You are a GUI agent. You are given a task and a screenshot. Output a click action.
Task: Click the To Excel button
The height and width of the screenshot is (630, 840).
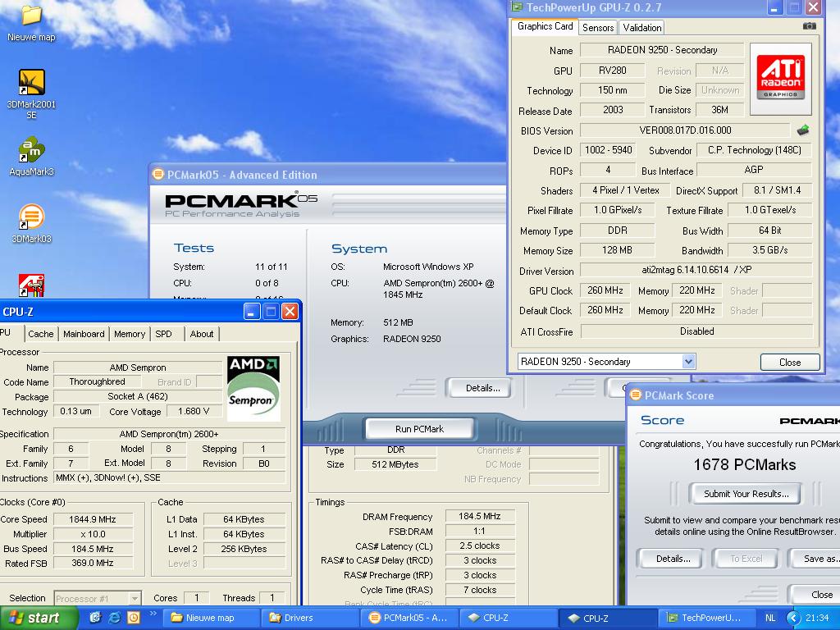[746, 559]
